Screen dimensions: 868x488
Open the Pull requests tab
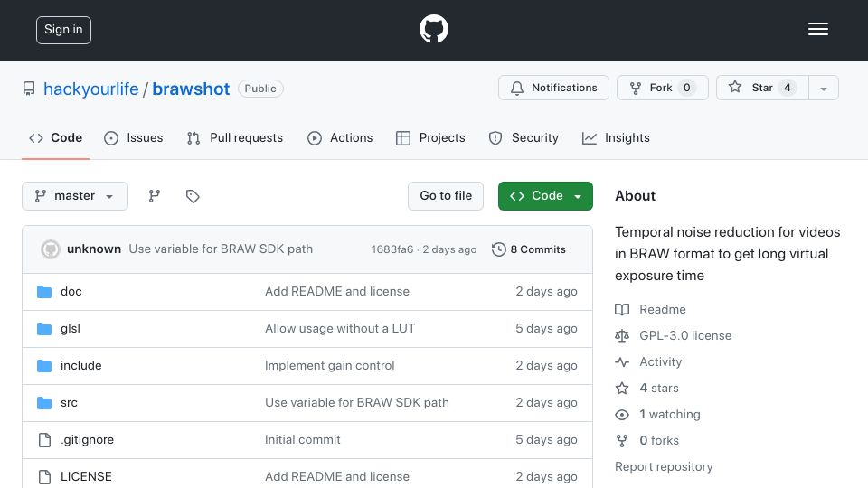235,137
